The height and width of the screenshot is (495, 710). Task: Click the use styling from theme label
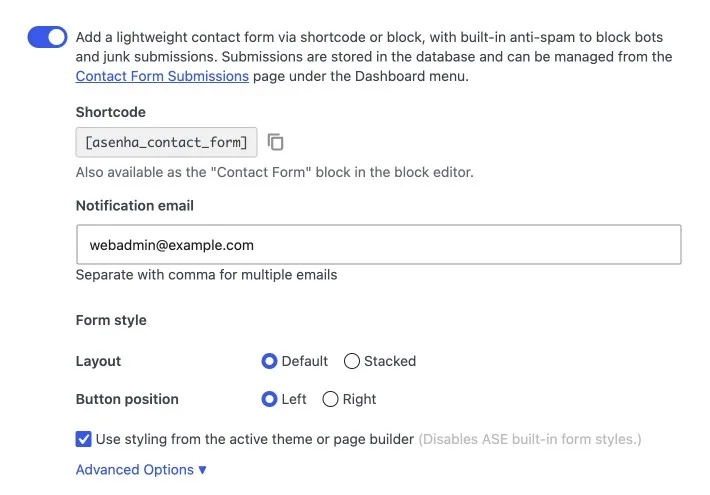(255, 439)
